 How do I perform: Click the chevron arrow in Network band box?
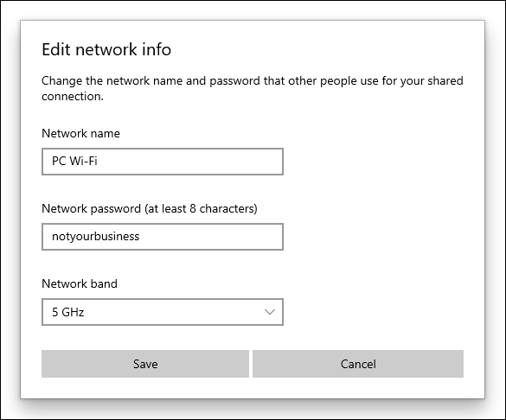pyautogui.click(x=270, y=312)
